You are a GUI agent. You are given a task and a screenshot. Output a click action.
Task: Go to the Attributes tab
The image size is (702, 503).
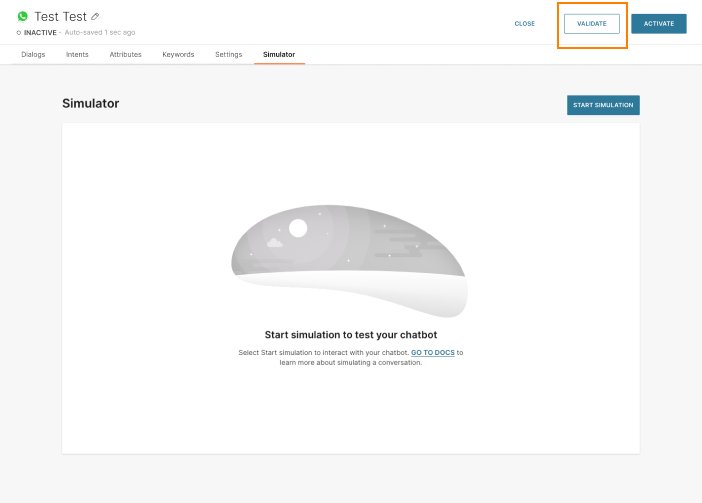[x=125, y=54]
